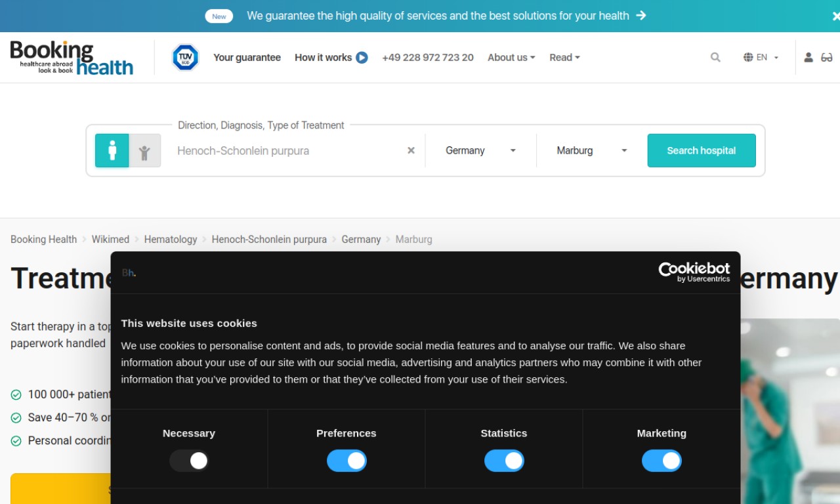Select the adult patient icon
840x504 pixels.
coord(112,150)
